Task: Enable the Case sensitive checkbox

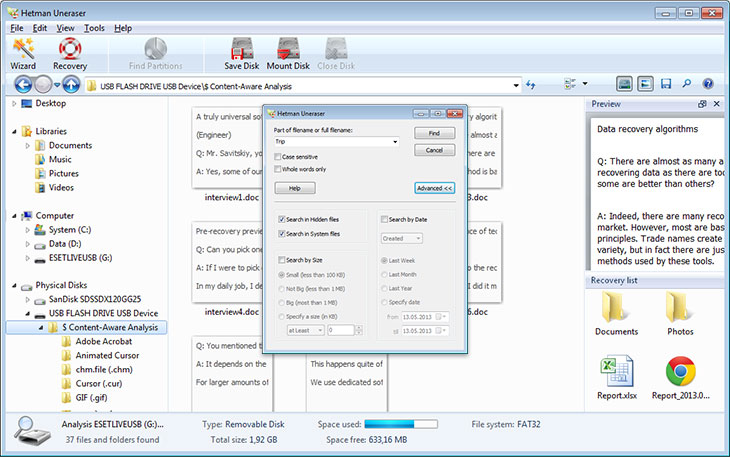Action: pos(278,157)
